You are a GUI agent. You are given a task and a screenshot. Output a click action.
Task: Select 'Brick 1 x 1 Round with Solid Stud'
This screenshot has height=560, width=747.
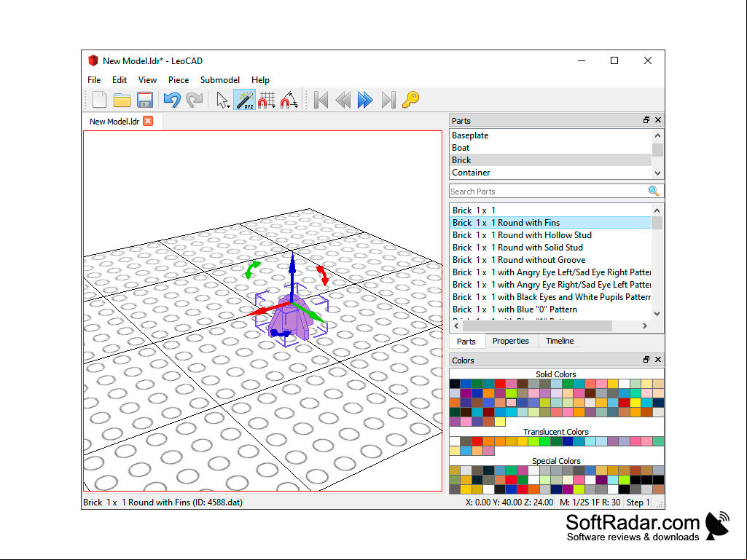pos(551,247)
